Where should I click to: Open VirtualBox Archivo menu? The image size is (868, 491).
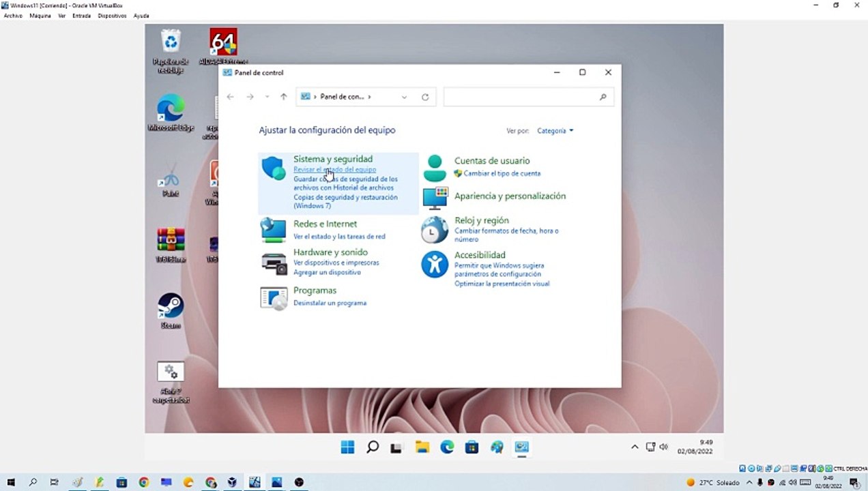[x=13, y=16]
